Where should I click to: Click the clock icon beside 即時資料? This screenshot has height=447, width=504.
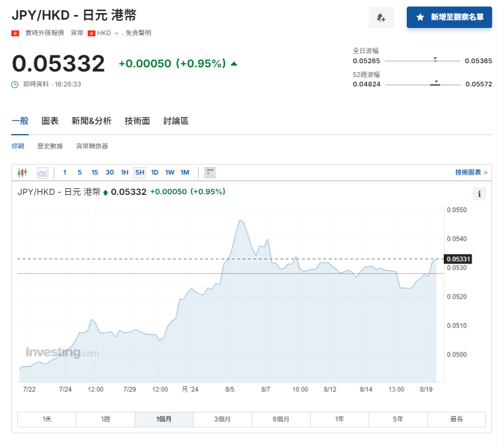pyautogui.click(x=16, y=85)
